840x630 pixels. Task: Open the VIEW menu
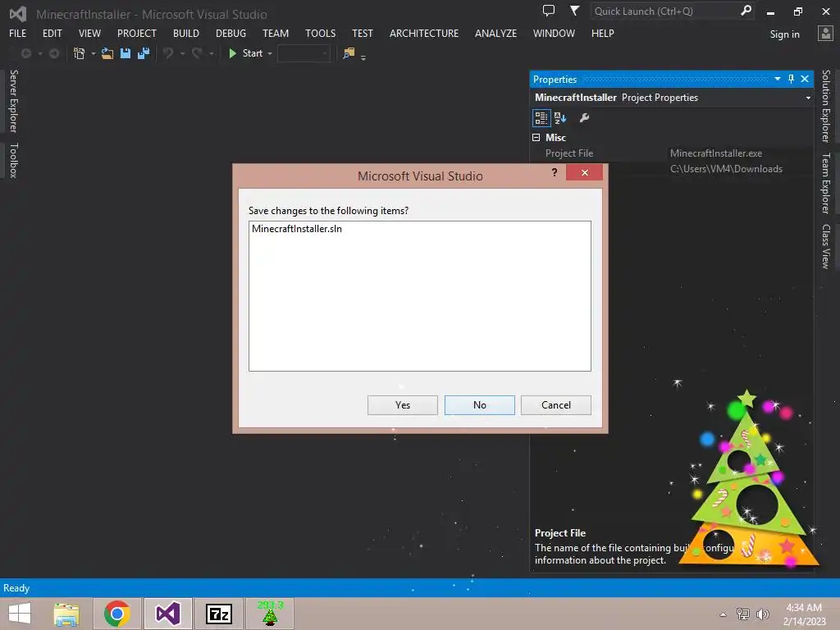pyautogui.click(x=89, y=33)
